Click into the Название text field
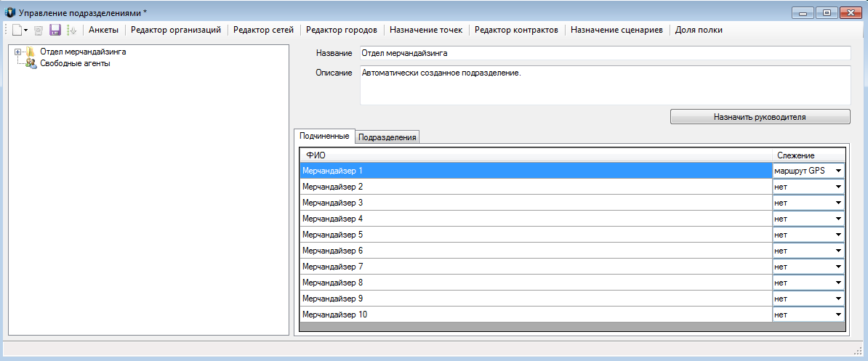Viewport: 868px width, 361px height. [x=603, y=53]
